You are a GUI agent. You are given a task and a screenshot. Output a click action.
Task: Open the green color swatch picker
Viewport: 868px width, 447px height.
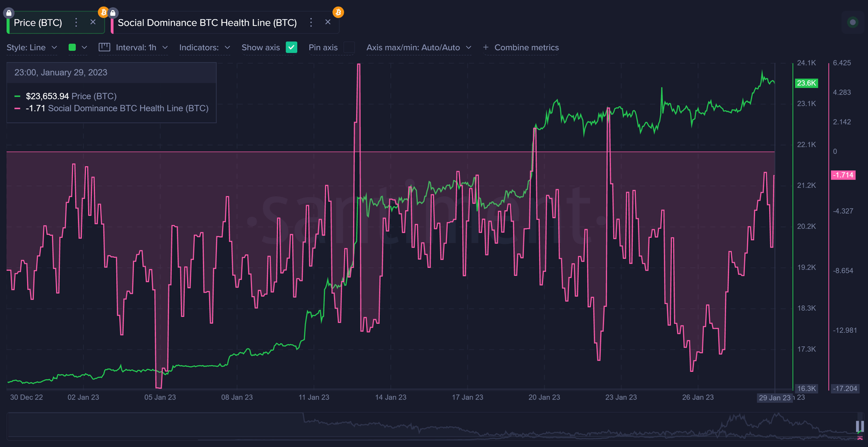coord(73,47)
